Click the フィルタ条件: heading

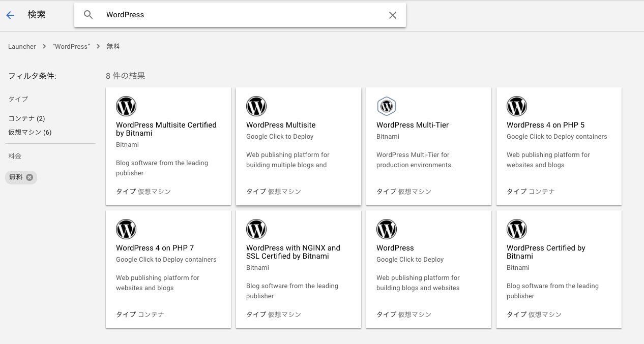pos(32,76)
